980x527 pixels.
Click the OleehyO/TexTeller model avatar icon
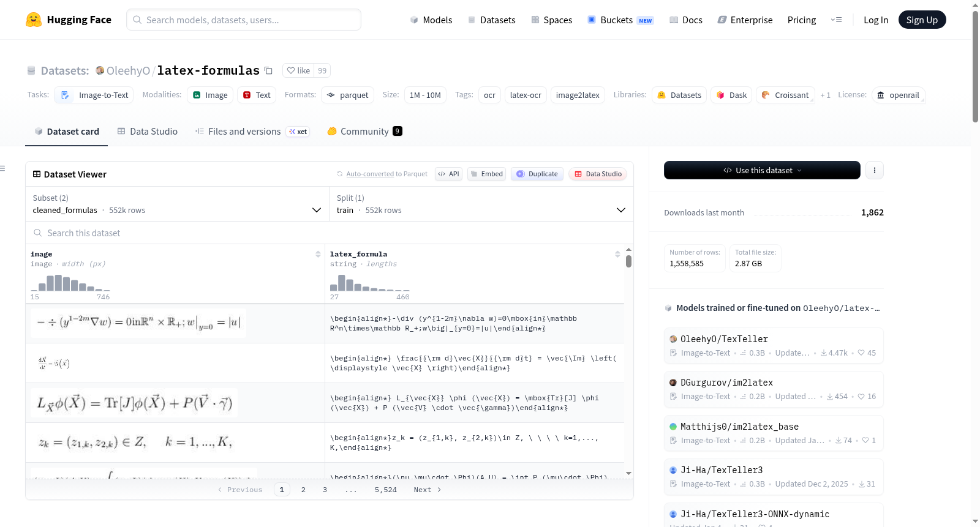tap(673, 339)
